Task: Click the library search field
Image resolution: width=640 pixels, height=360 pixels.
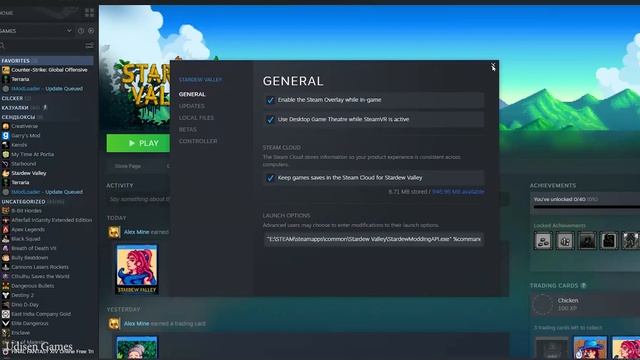Action: (41, 45)
